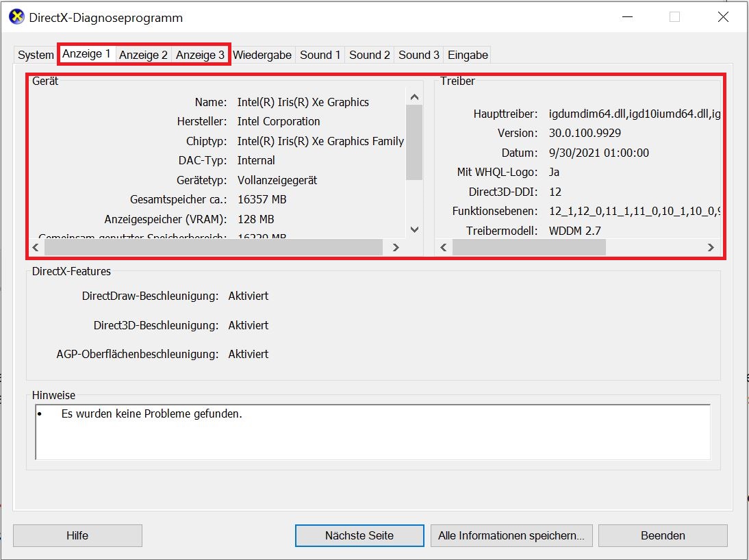Switch to the System tab
The width and height of the screenshot is (749, 560).
[36, 55]
